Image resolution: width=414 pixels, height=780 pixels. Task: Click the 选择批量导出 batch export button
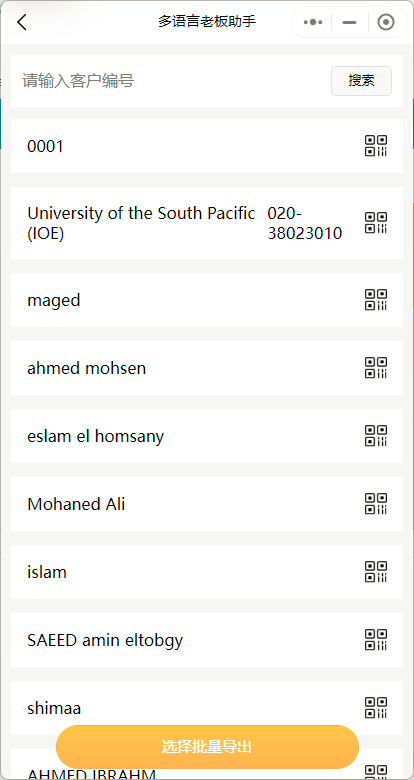tap(207, 747)
